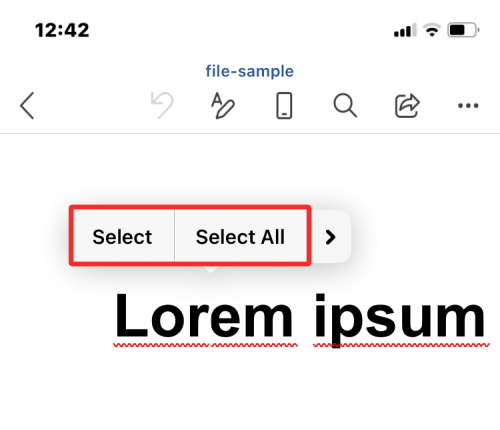This screenshot has height=430, width=500.
Task: Choose Select in the context menu
Action: [122, 237]
